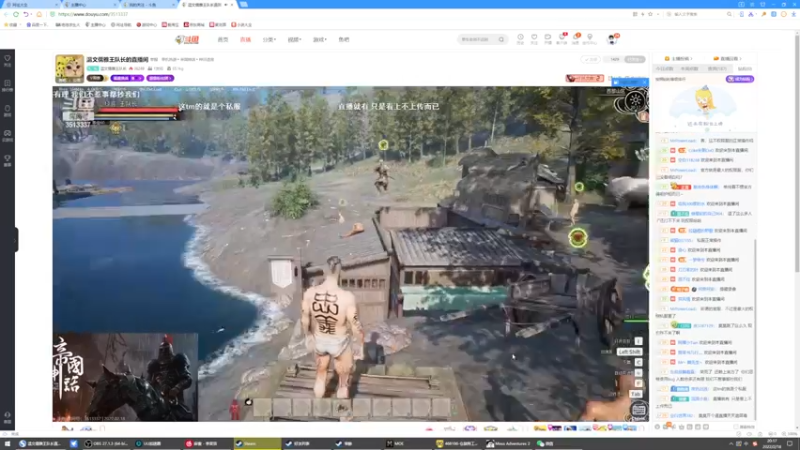
Task: Click the Douyu logo in the site header
Action: tap(187, 39)
